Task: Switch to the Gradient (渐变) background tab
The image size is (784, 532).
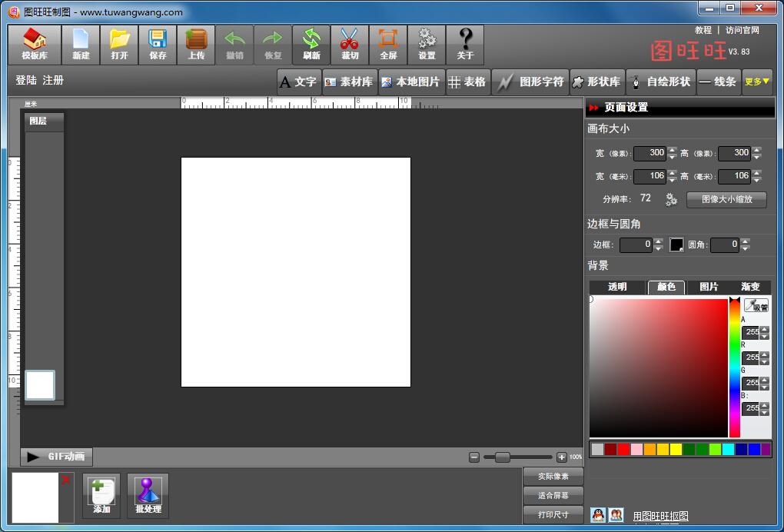Action: (750, 287)
